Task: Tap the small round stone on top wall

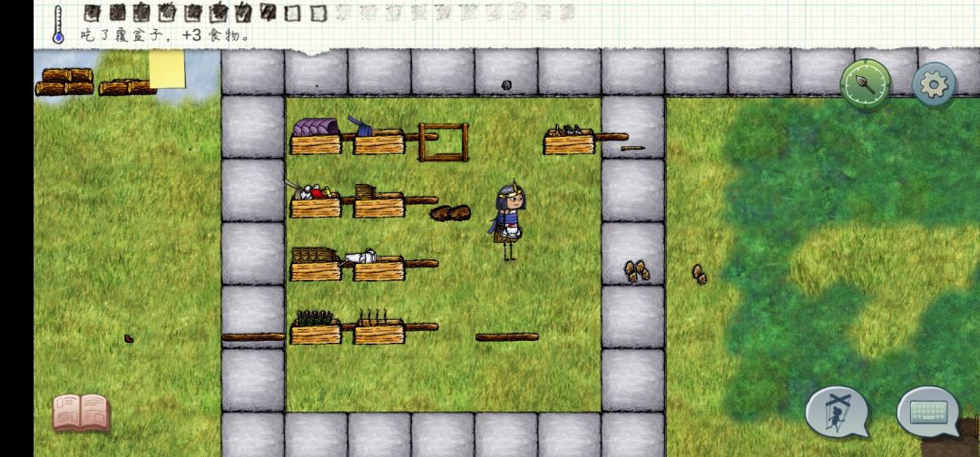Action: pyautogui.click(x=506, y=85)
